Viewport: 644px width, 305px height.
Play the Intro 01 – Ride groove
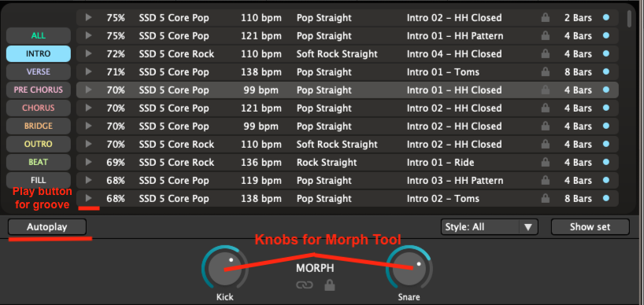[x=88, y=162]
